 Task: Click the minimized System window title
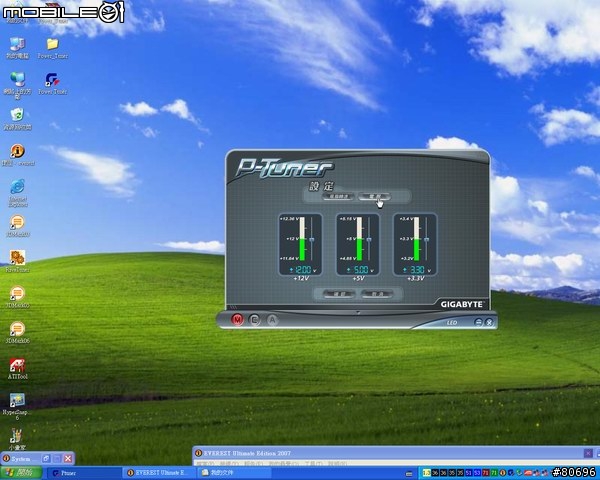(21, 459)
